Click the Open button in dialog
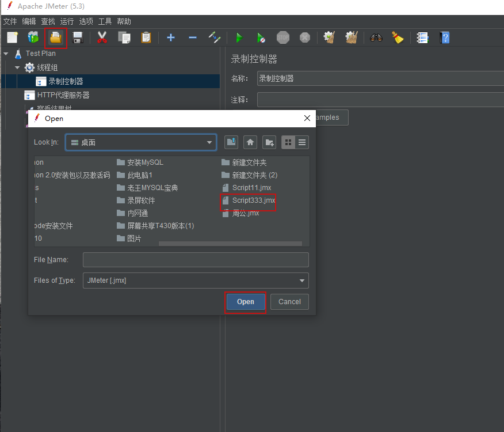This screenshot has width=504, height=432. 246,302
